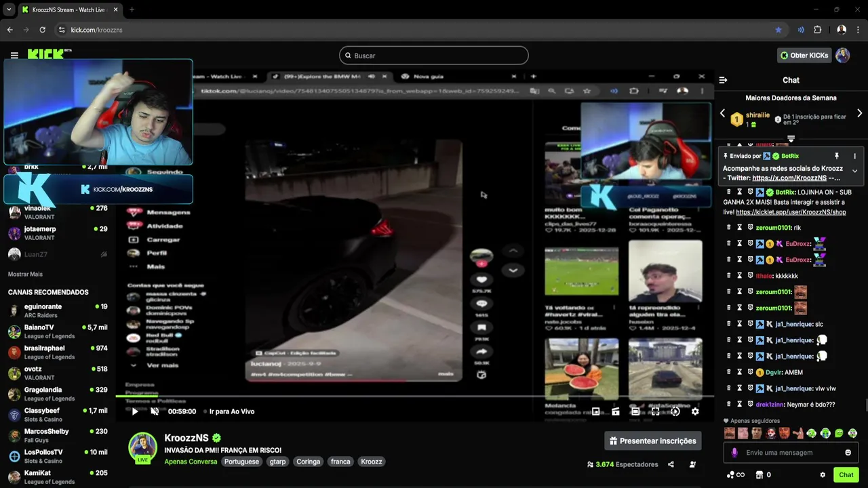The image size is (868, 488).
Task: Open KroozzNS channel avatar
Action: pos(143,446)
